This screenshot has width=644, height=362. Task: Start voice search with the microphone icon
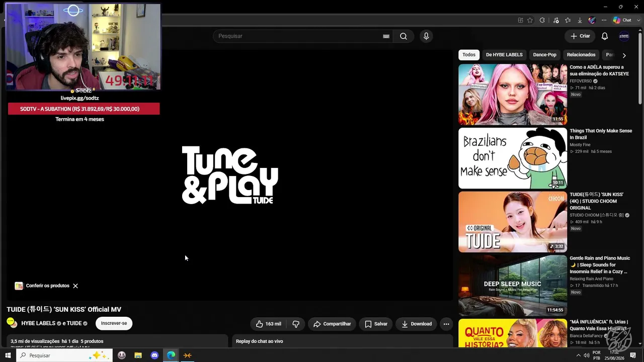point(426,36)
